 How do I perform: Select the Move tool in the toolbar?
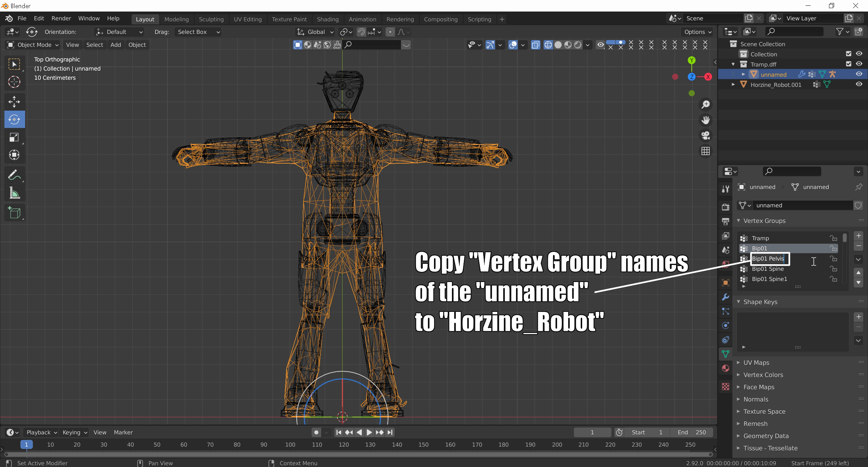click(x=14, y=101)
